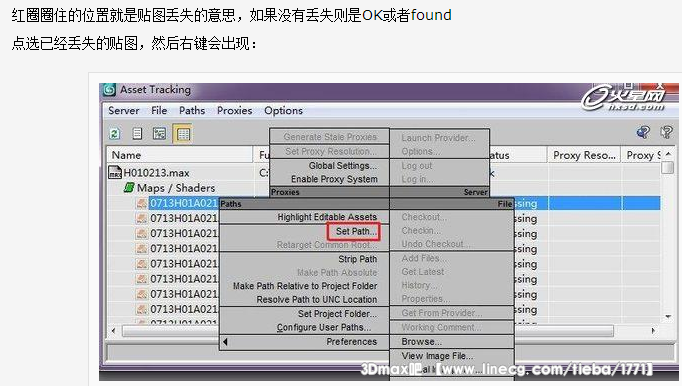Open the Status Log icon in toolbar
The height and width of the screenshot is (386, 682).
tap(137, 134)
